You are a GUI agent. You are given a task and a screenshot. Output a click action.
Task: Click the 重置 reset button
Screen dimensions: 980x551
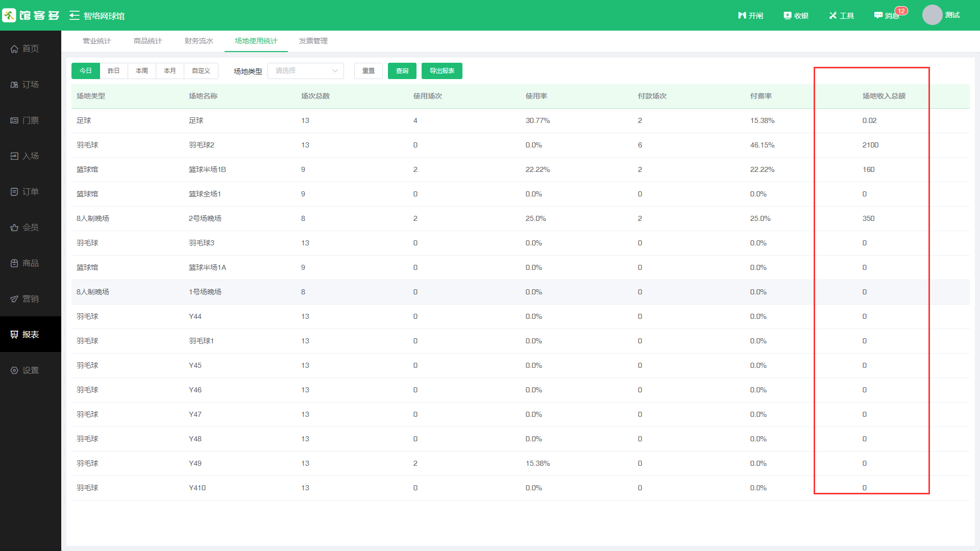[369, 71]
